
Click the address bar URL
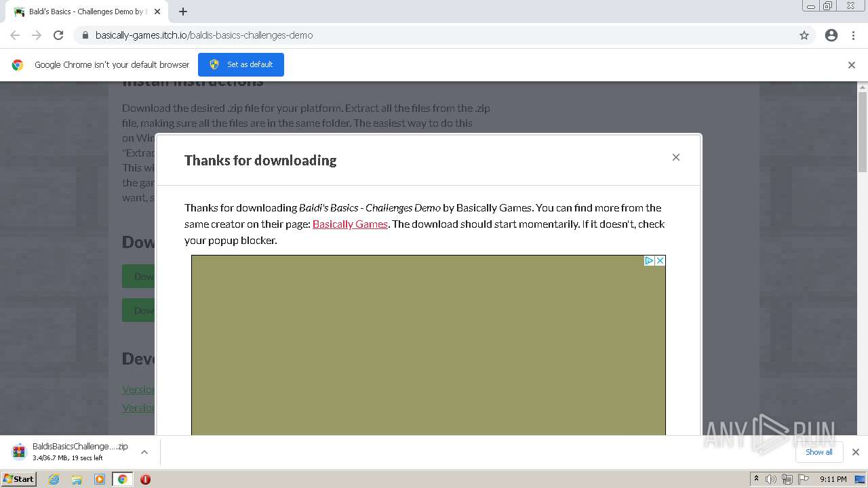[x=204, y=35]
